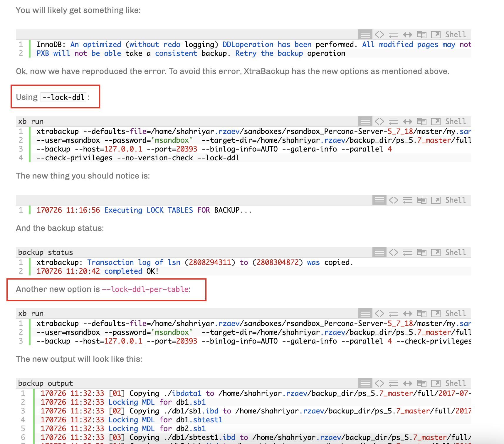504x444 pixels.
Task: Click the '--lock-ddl' inline code after 'Using'
Action: (x=63, y=97)
